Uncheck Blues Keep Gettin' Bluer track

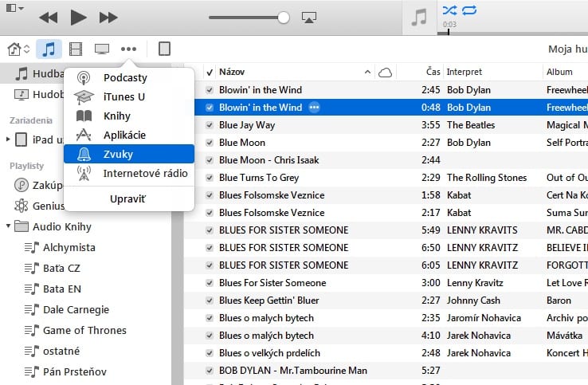pos(210,301)
